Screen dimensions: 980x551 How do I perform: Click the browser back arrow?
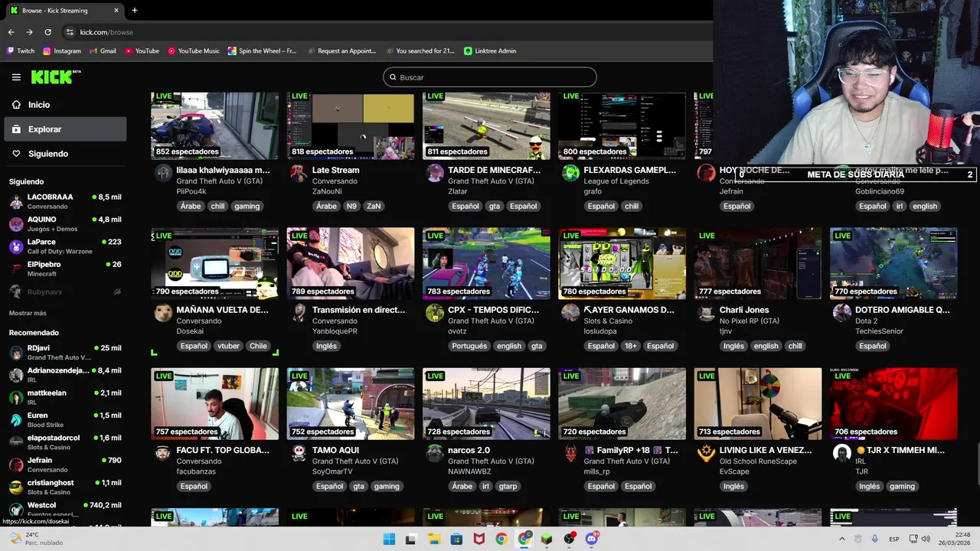11,32
